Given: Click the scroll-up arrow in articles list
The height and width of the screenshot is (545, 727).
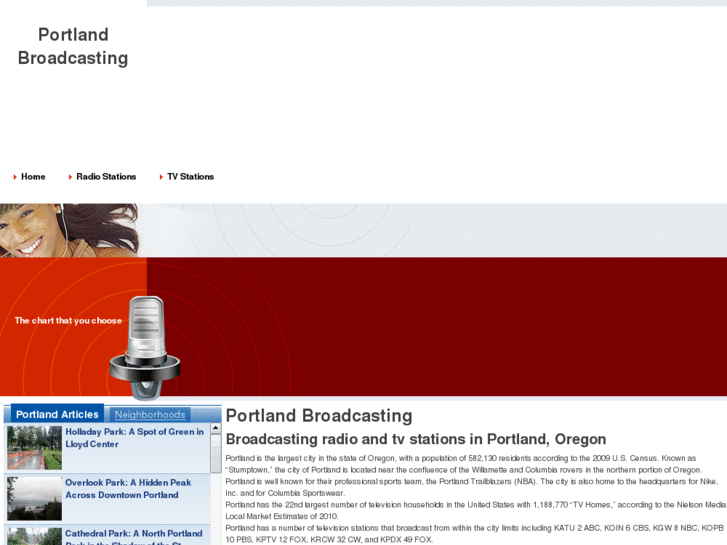Looking at the screenshot, I should (216, 428).
